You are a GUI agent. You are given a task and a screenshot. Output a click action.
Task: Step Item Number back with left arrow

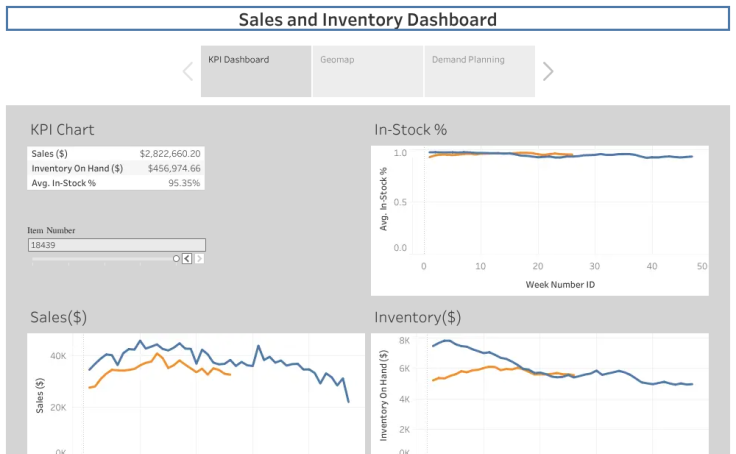(x=187, y=259)
